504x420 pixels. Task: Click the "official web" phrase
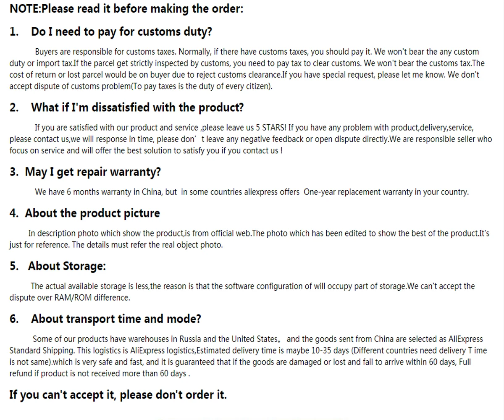tap(230, 234)
